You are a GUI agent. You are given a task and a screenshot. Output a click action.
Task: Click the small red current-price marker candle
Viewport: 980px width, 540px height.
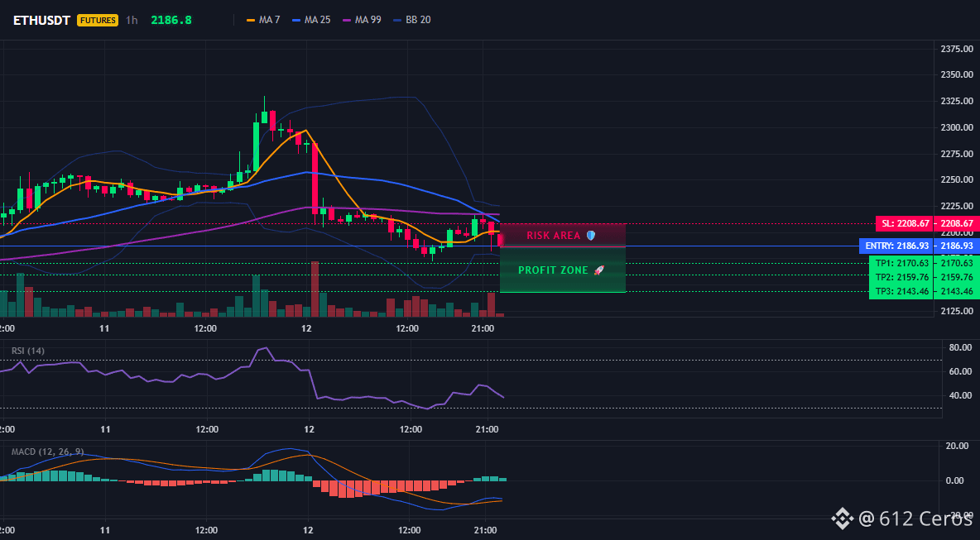(x=500, y=240)
